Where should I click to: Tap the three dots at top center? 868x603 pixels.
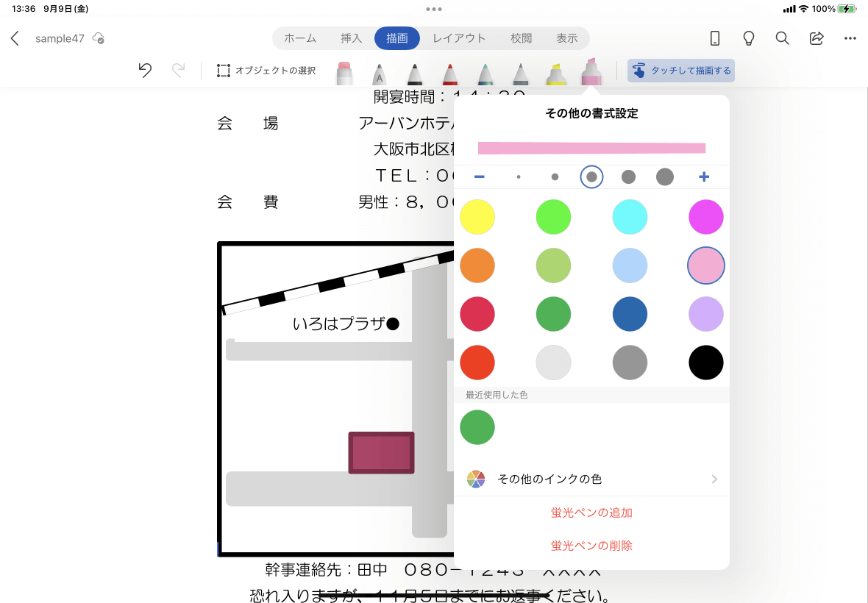point(434,9)
